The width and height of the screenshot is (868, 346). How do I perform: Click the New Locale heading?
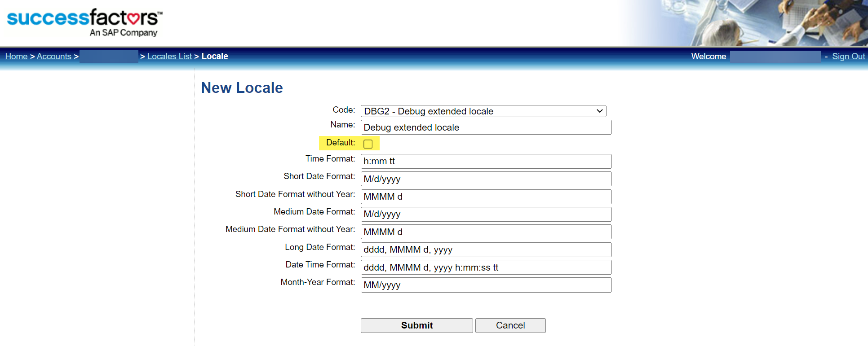[242, 88]
